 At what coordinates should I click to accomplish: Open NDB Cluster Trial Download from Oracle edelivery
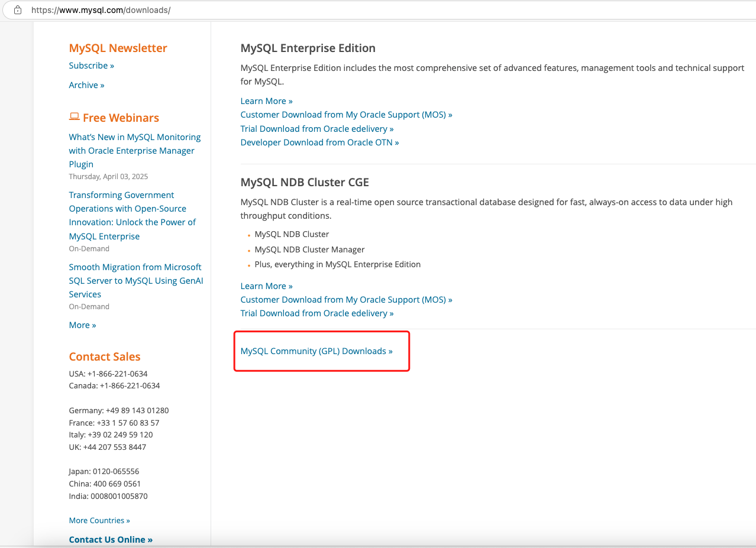click(x=317, y=313)
